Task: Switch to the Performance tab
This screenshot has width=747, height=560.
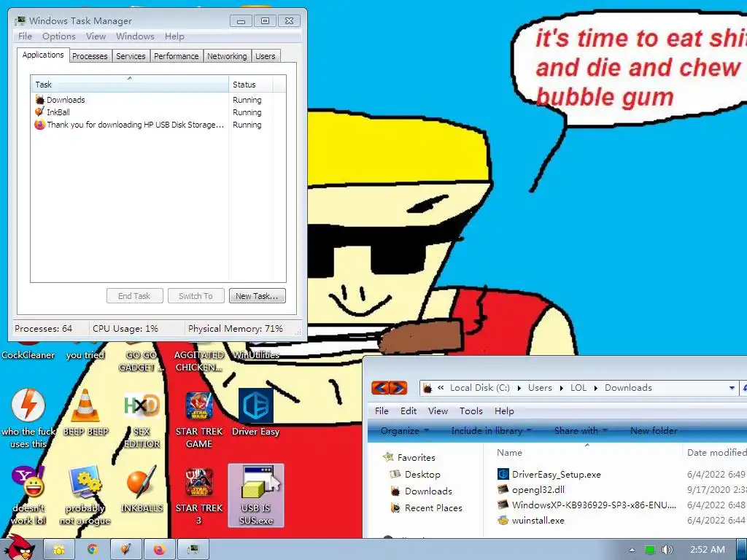Action: point(177,56)
